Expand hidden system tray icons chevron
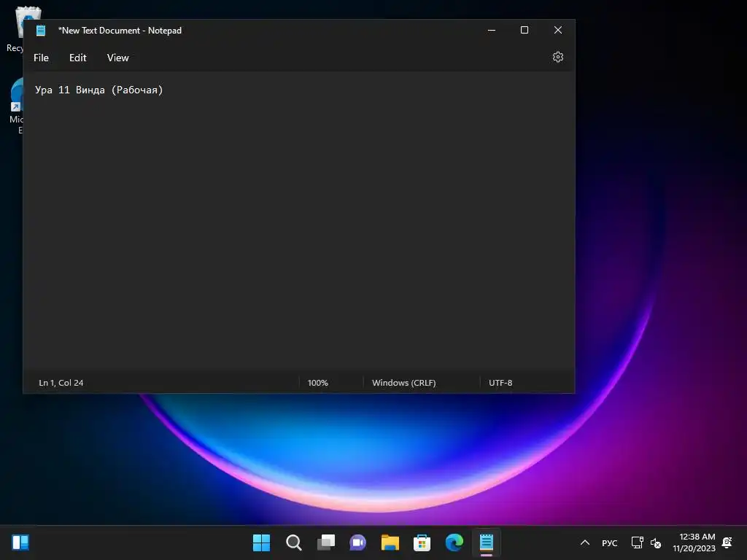747x560 pixels. pyautogui.click(x=585, y=542)
